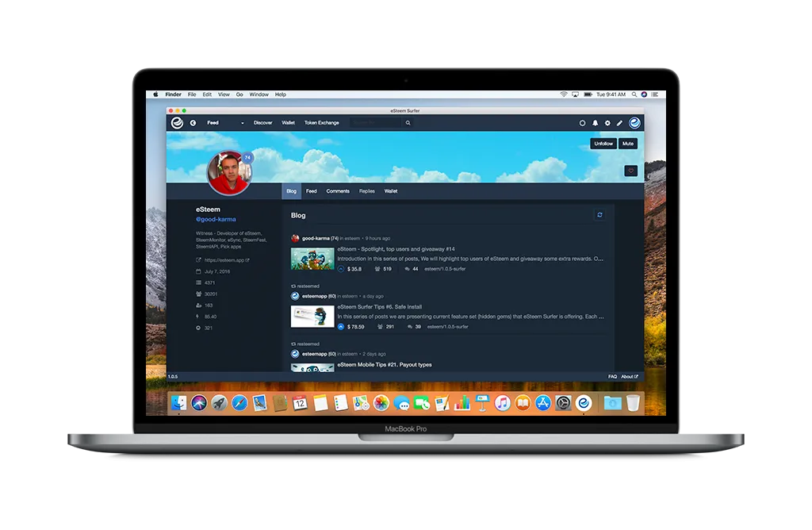
Task: Open voters list showing 519 votes
Action: coord(383,269)
